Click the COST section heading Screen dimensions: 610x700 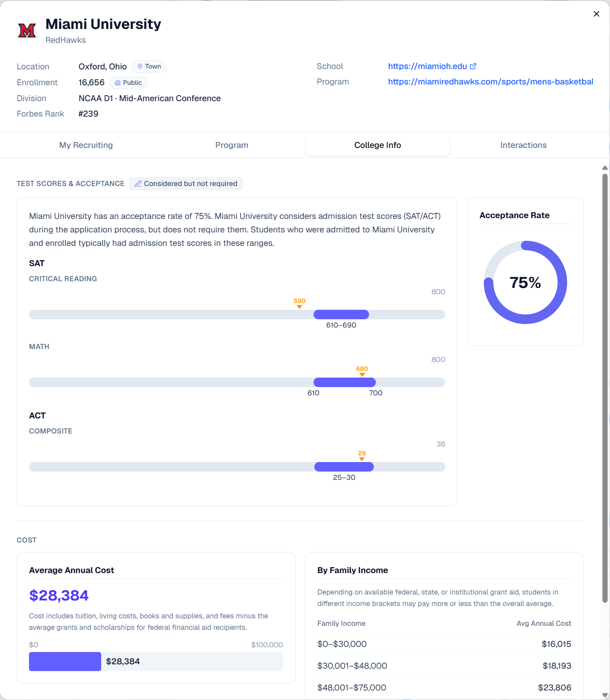click(x=27, y=540)
